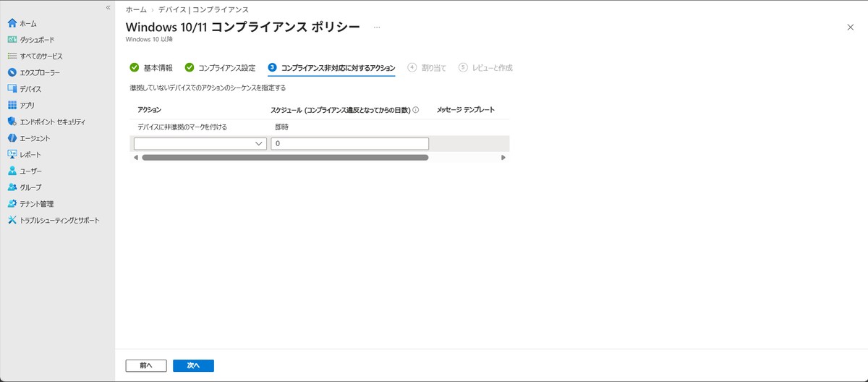Screen dimensions: 868x382
Task: Open the アプリ grid icon
Action: point(12,105)
